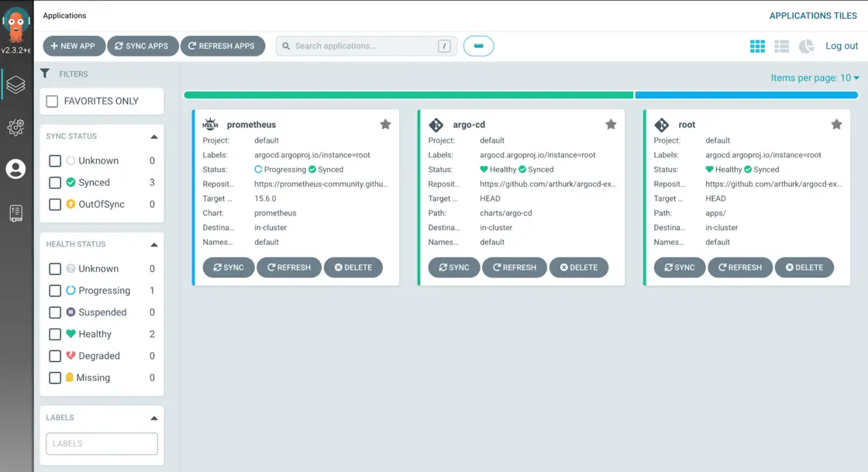Favorite the prometheus app with its star

tap(385, 124)
